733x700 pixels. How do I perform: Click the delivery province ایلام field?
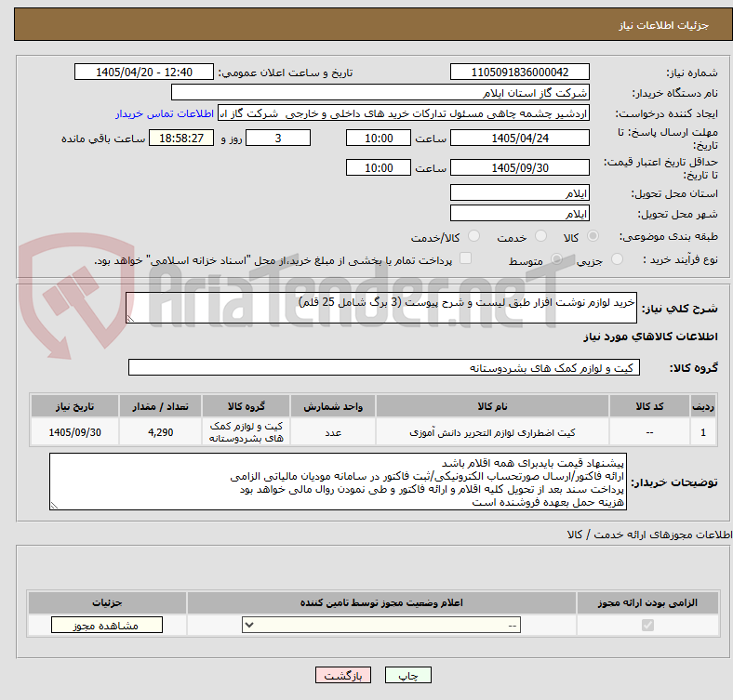point(519,192)
